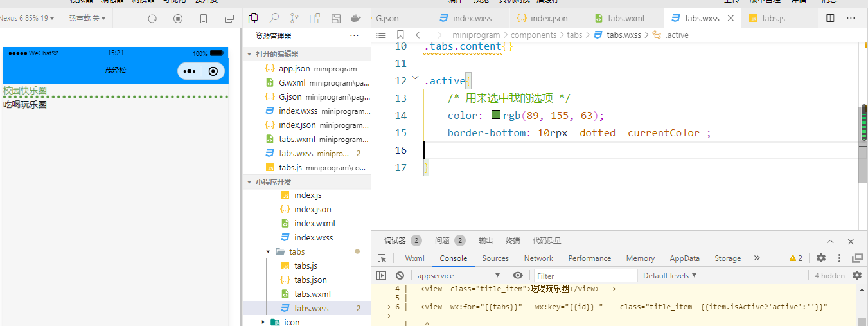The height and width of the screenshot is (326, 868).
Task: Open the Wxml debugger tab
Action: (x=414, y=258)
